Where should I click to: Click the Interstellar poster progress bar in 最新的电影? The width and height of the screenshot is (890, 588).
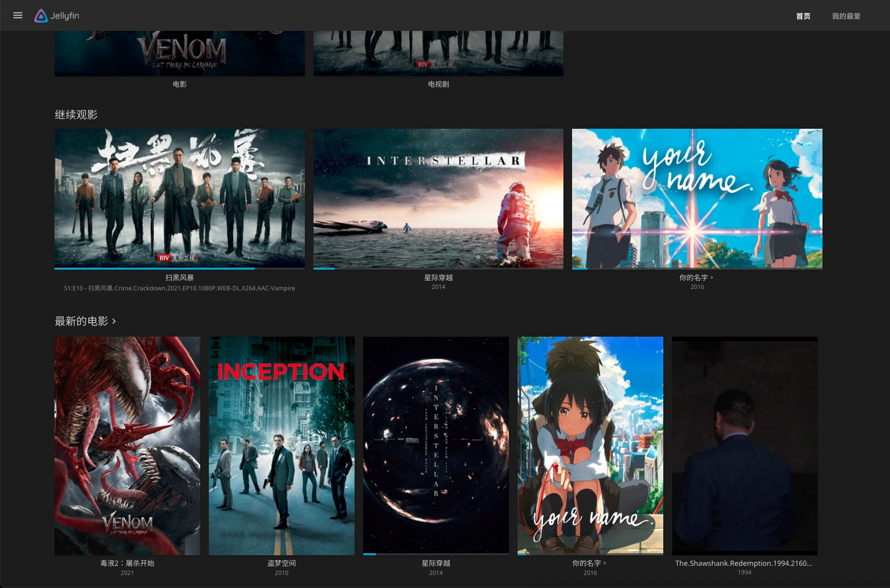click(x=436, y=554)
